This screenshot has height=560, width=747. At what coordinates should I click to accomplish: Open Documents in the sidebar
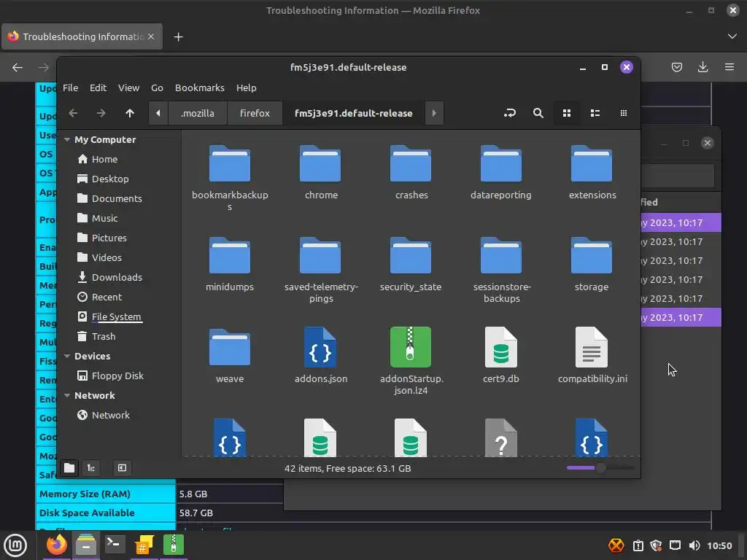(x=109, y=198)
